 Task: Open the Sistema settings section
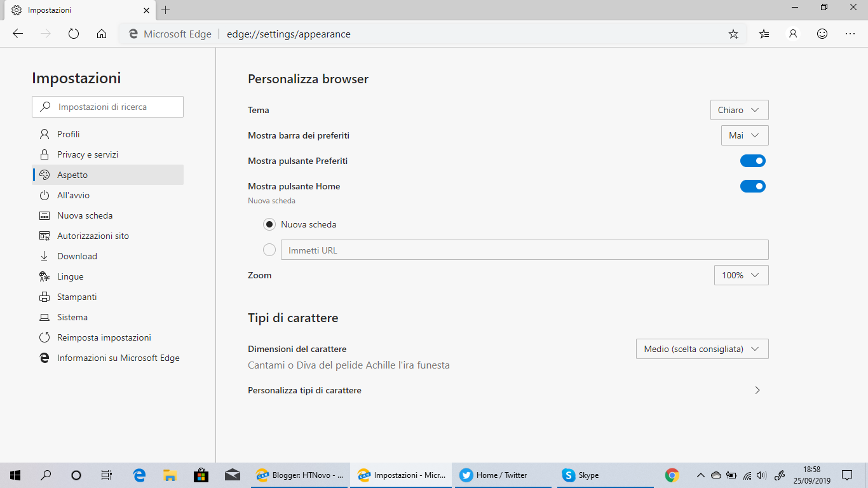[x=108, y=317]
